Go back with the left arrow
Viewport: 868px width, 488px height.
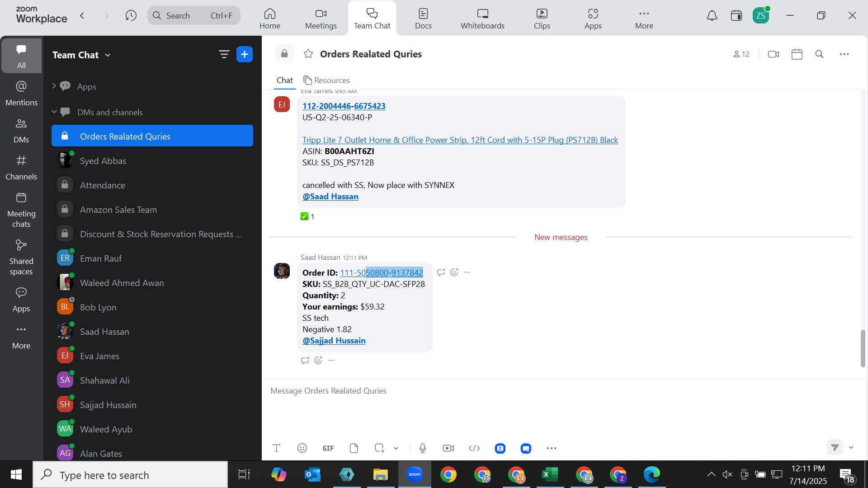click(x=82, y=16)
